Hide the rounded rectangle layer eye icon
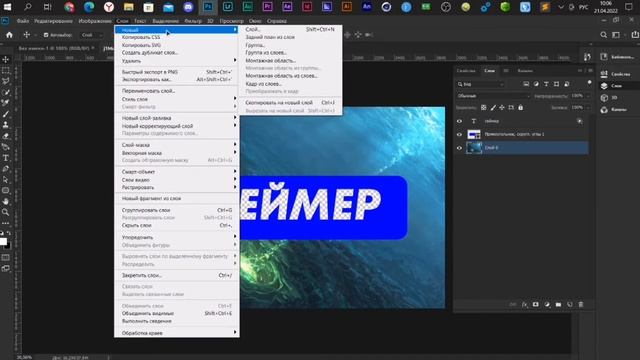 459,134
